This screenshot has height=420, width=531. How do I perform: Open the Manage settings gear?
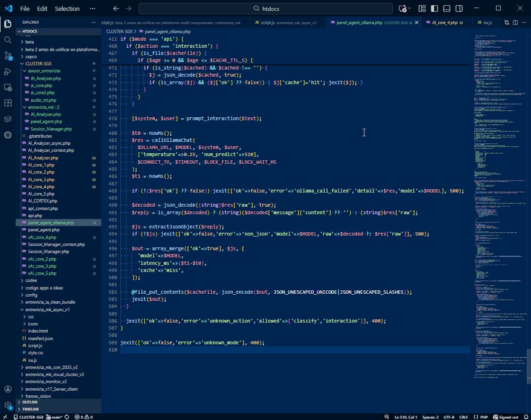8,406
